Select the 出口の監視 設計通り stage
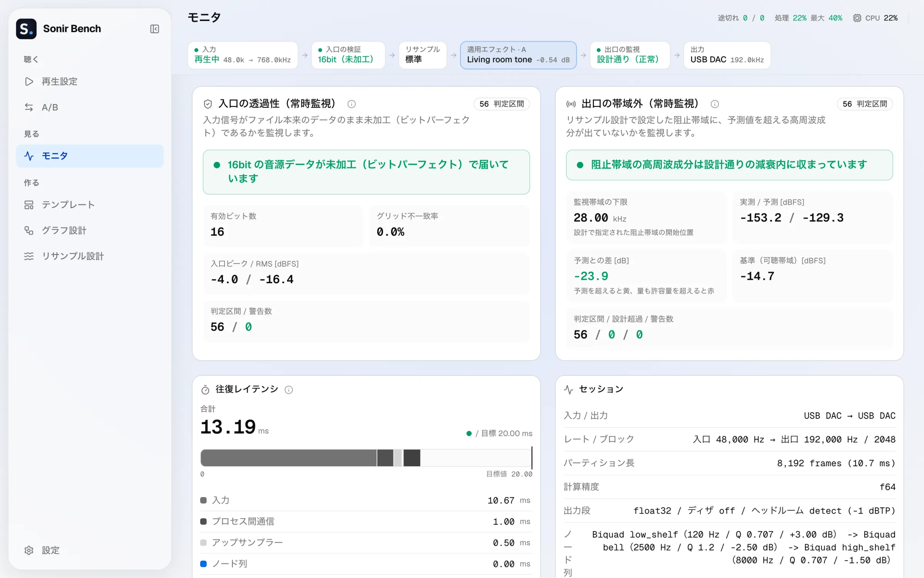924x578 pixels. point(630,55)
